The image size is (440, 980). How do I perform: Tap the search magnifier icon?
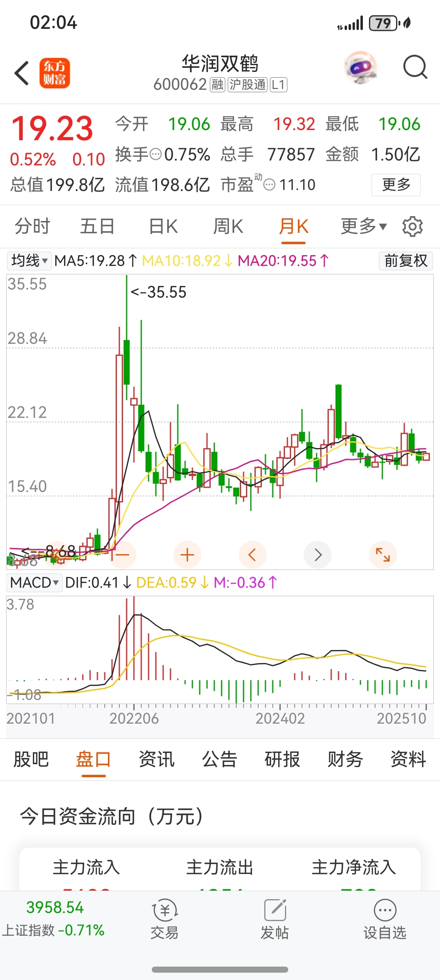click(x=415, y=67)
